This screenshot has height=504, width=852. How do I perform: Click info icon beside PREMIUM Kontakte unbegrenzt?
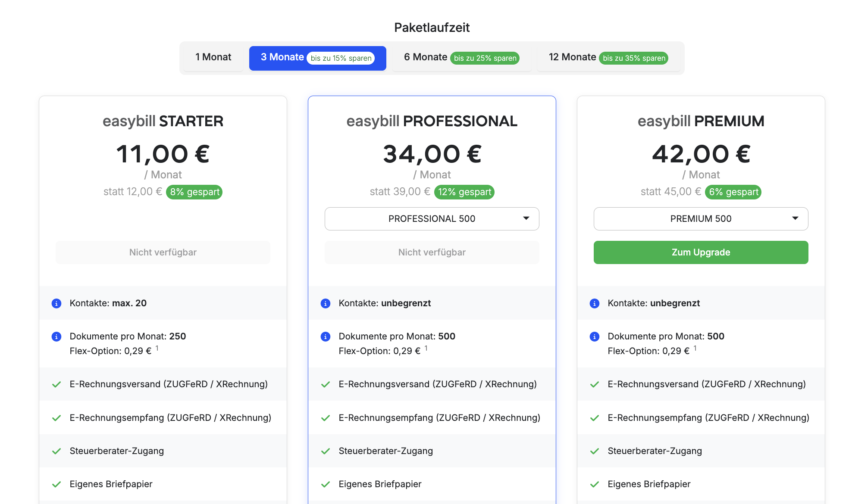tap(595, 303)
